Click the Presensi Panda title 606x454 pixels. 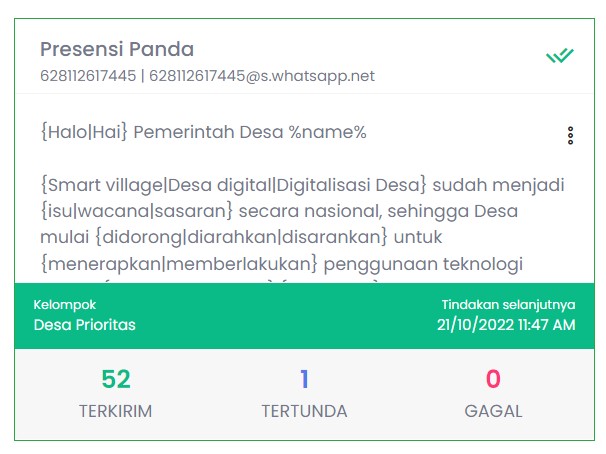click(x=117, y=49)
